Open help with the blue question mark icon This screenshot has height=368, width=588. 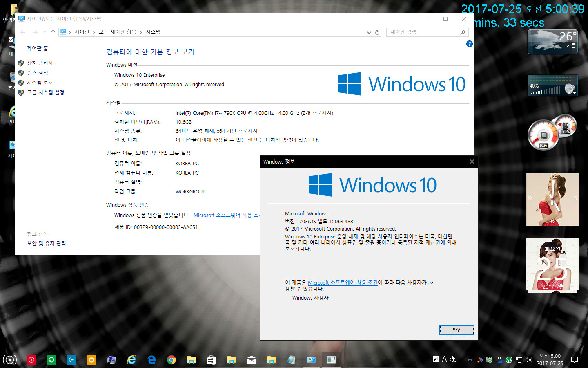pyautogui.click(x=470, y=44)
